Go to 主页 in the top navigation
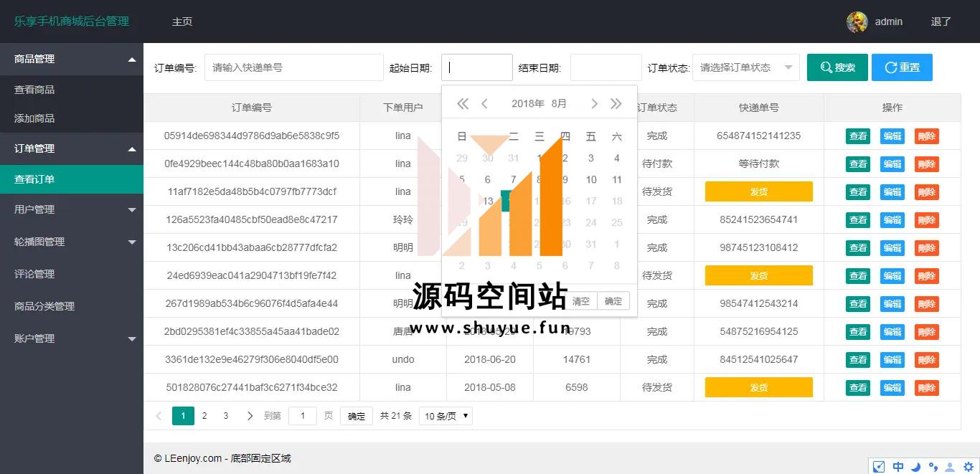Screen dimensions: 980x474 182,22
